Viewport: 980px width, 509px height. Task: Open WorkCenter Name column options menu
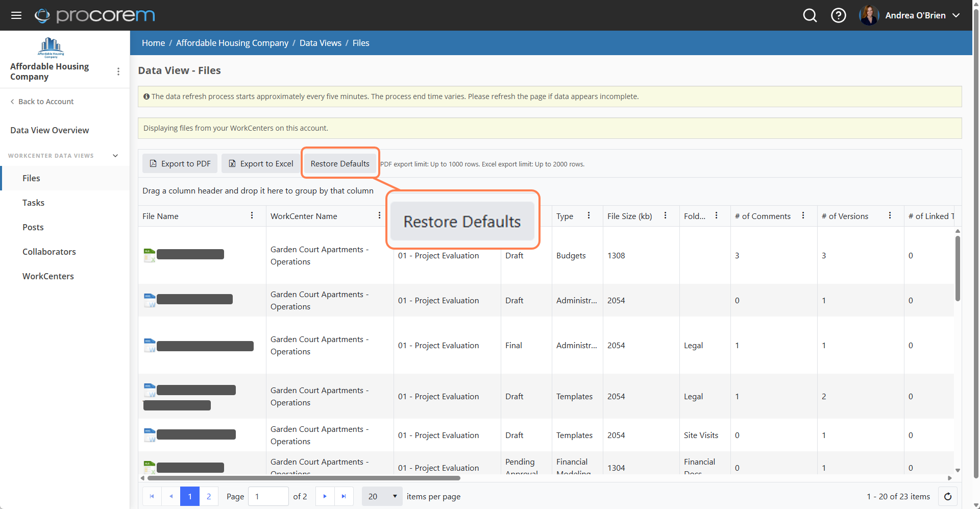(x=380, y=215)
